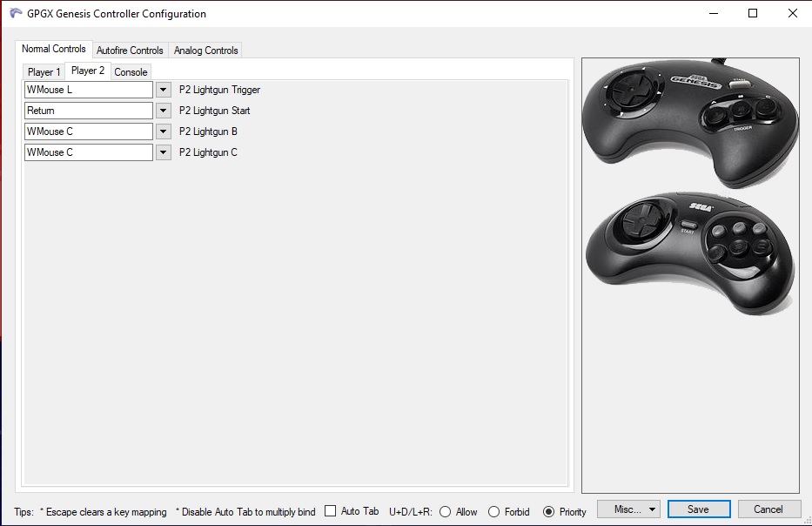
Task: Expand the P2 Lightgun Start dropdown arrow
Action: 163,111
